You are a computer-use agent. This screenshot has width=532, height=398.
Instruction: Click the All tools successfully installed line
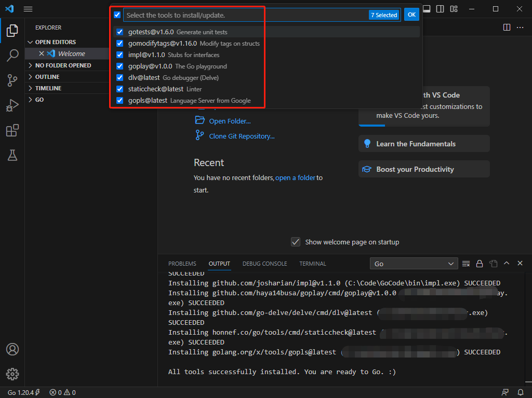(282, 372)
